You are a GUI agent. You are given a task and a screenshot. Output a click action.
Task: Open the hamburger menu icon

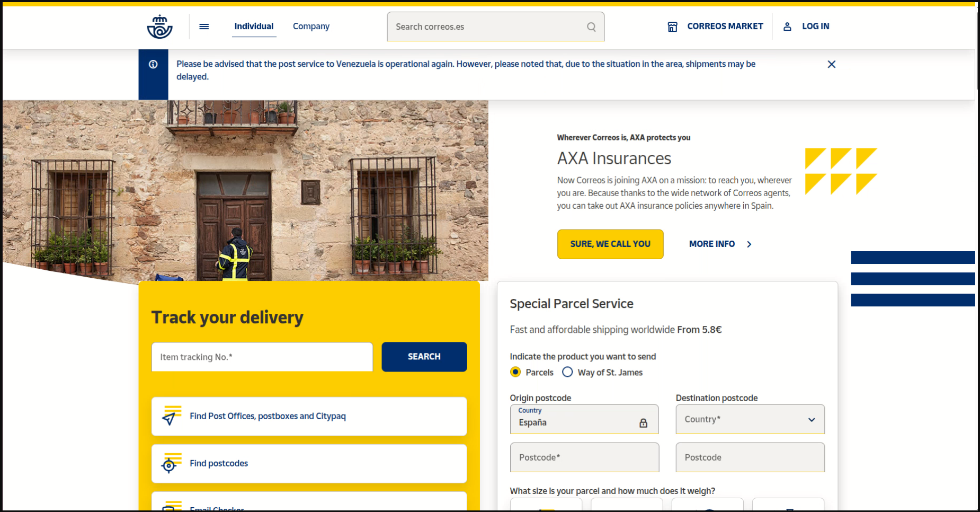pyautogui.click(x=204, y=27)
